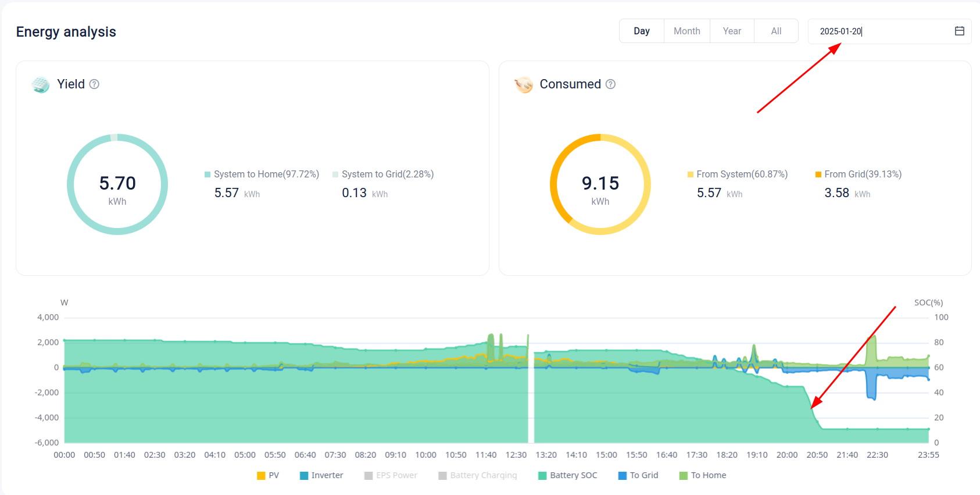Image resolution: width=980 pixels, height=495 pixels.
Task: Toggle the PV series in chart legend
Action: [x=268, y=475]
